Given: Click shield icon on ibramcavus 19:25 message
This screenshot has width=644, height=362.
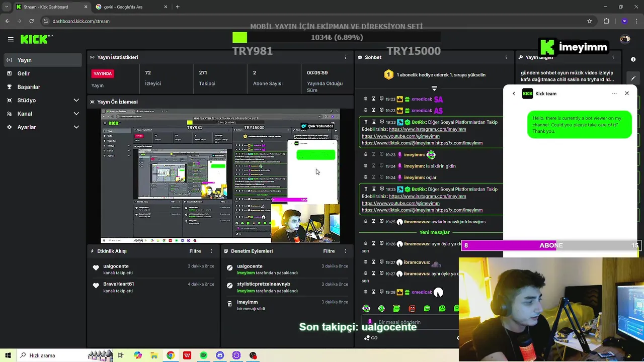Looking at the screenshot, I should [x=382, y=222].
